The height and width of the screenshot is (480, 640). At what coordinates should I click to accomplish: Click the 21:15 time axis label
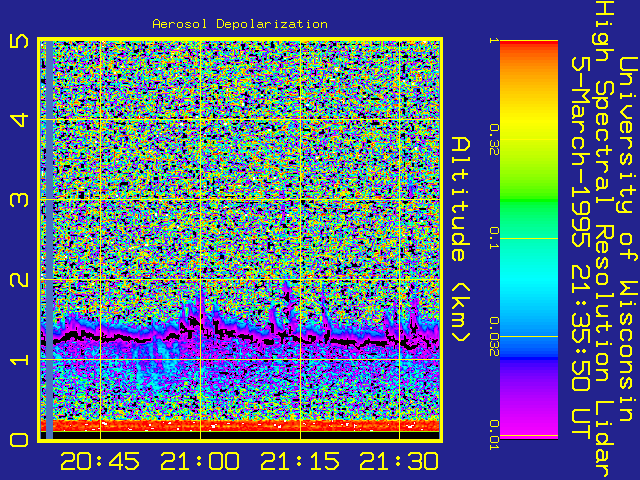(300, 461)
